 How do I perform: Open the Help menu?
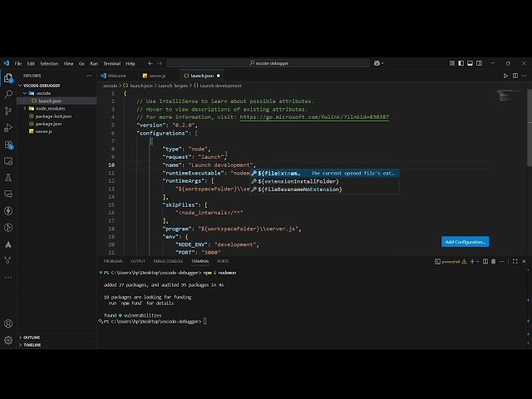coord(131,63)
